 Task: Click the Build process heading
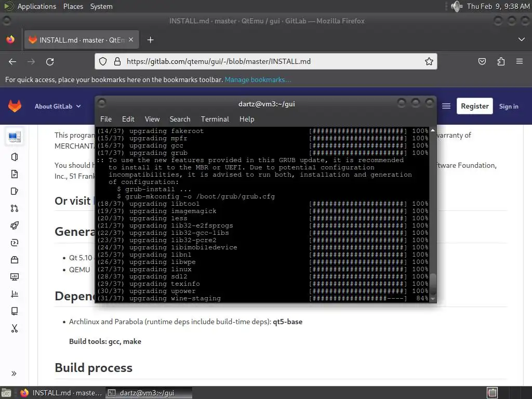click(94, 368)
